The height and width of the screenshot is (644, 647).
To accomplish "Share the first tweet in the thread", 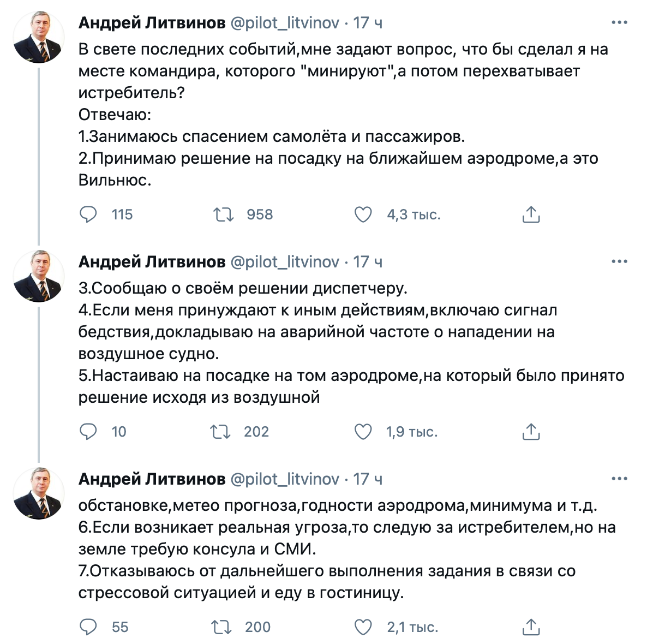I will click(531, 214).
